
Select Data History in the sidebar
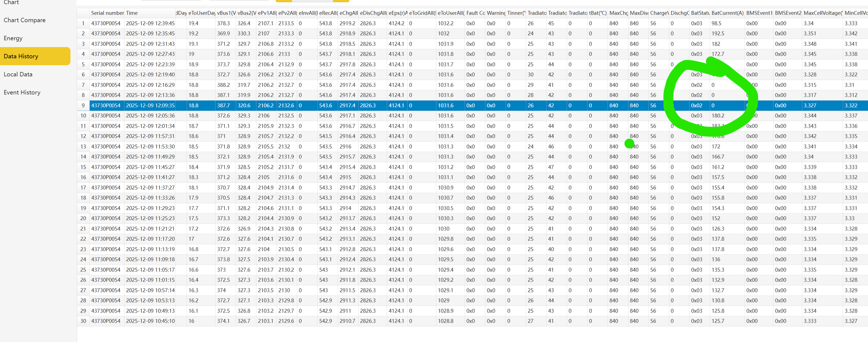click(x=21, y=56)
